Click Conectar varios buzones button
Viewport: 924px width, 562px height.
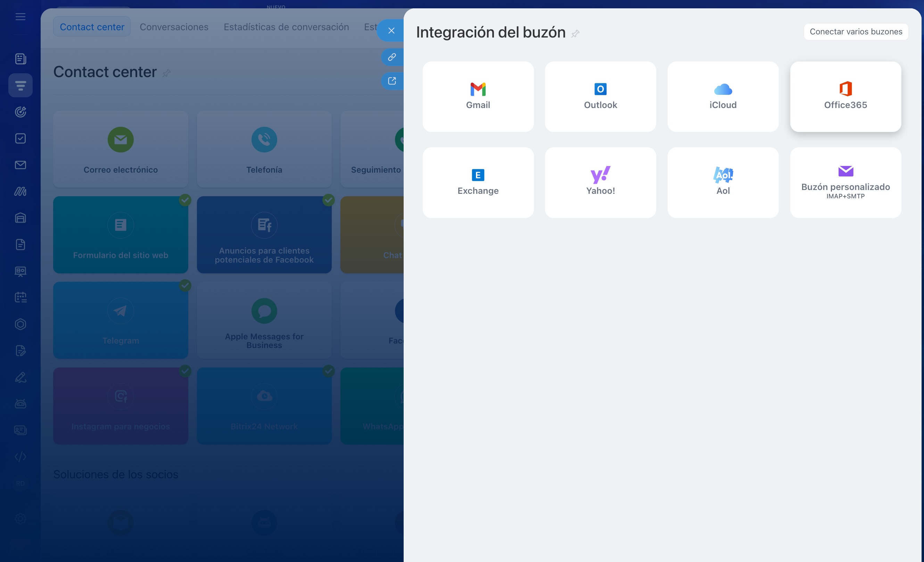(855, 32)
